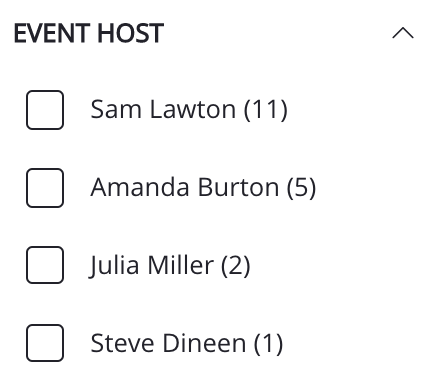This screenshot has width=432, height=374.
Task: Tick the Amanda Burton checkbox
Action: point(45,188)
